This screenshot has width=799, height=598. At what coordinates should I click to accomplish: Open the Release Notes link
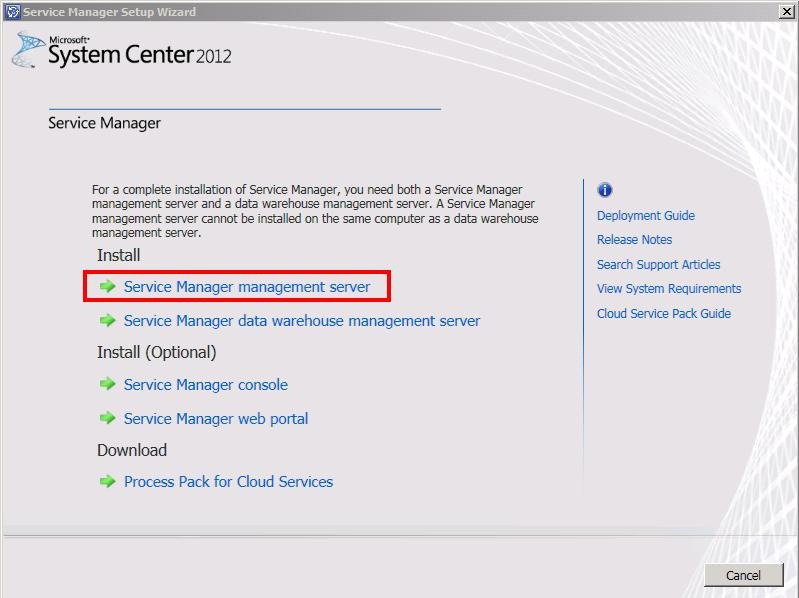(634, 240)
